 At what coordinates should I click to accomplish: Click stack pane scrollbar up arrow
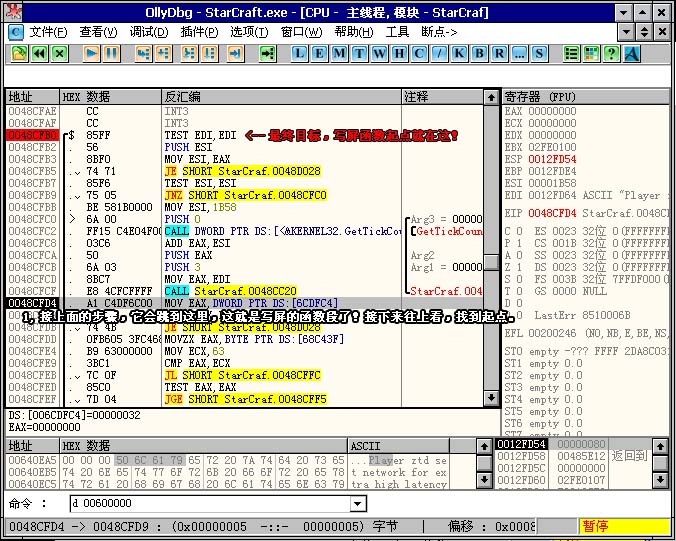click(660, 446)
